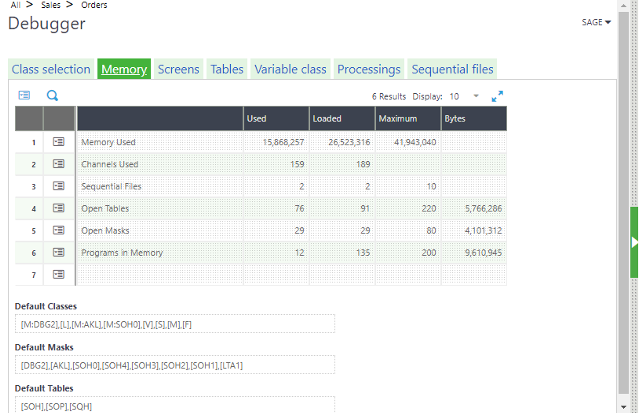Click the search magnifier icon in grid toolbar
This screenshot has width=639, height=413.
(x=53, y=96)
